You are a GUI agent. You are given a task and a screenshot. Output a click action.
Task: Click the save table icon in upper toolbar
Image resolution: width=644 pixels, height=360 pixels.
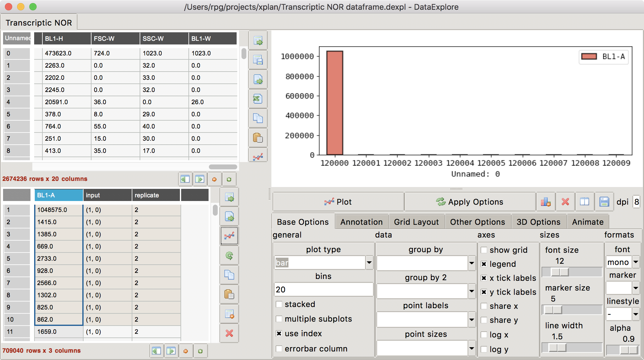point(258,60)
